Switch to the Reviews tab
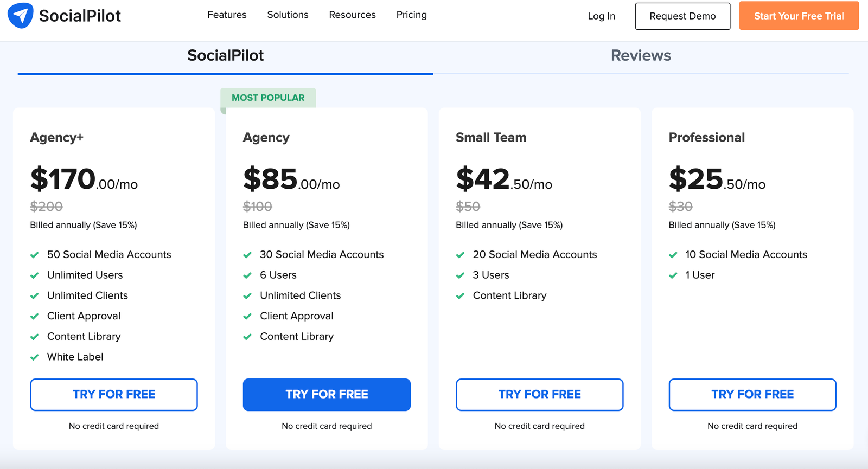This screenshot has height=469, width=868. pyautogui.click(x=641, y=56)
